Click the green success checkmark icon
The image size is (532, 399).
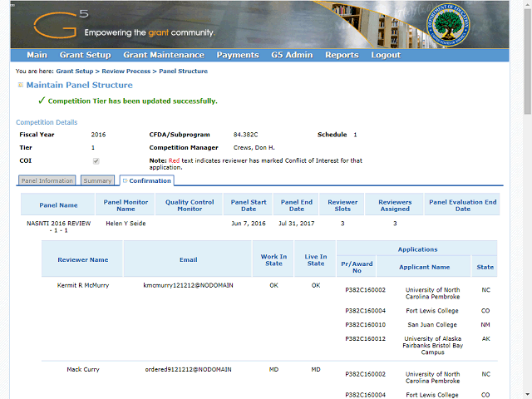click(42, 101)
